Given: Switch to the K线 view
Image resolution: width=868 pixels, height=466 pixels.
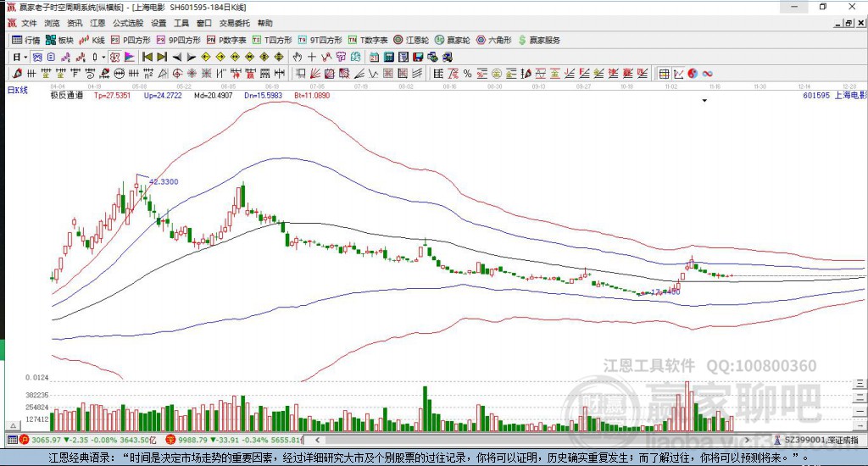Looking at the screenshot, I should tap(92, 40).
